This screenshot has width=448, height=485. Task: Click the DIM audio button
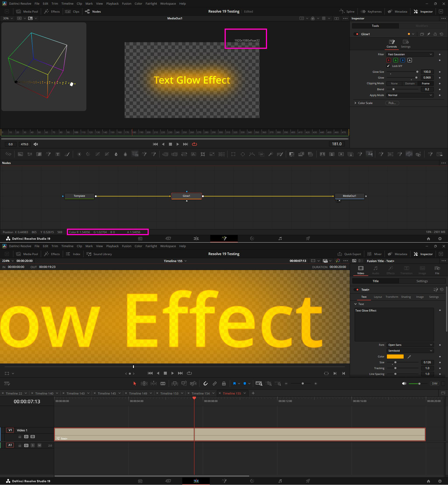(434, 384)
